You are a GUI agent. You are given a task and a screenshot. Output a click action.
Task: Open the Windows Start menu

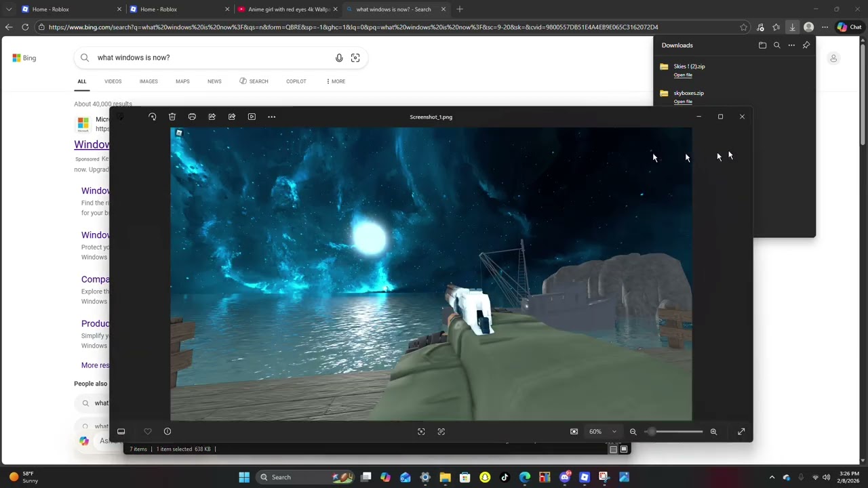[244, 477]
